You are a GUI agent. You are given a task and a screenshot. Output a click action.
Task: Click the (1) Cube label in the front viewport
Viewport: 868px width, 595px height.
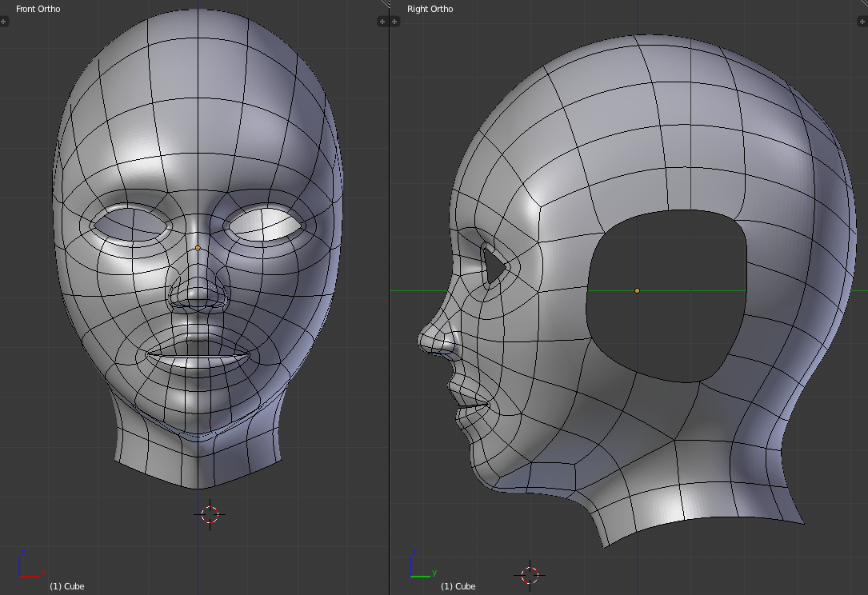pyautogui.click(x=66, y=586)
